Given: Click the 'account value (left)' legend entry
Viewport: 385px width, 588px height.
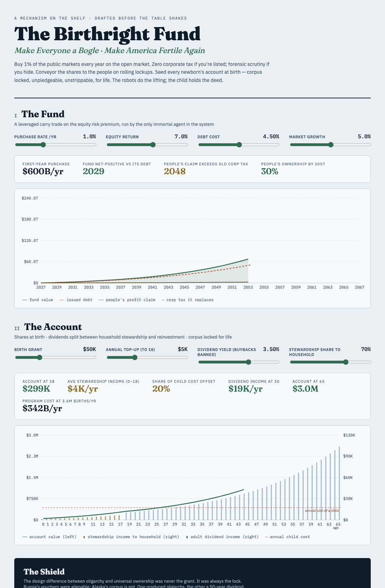Looking at the screenshot, I should [49, 537].
